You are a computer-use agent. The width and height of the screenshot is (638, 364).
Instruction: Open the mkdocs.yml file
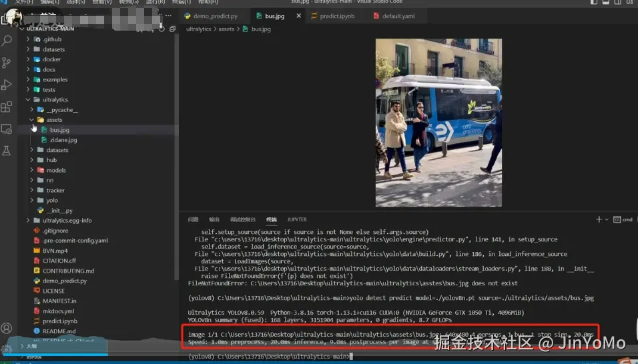pos(58,311)
